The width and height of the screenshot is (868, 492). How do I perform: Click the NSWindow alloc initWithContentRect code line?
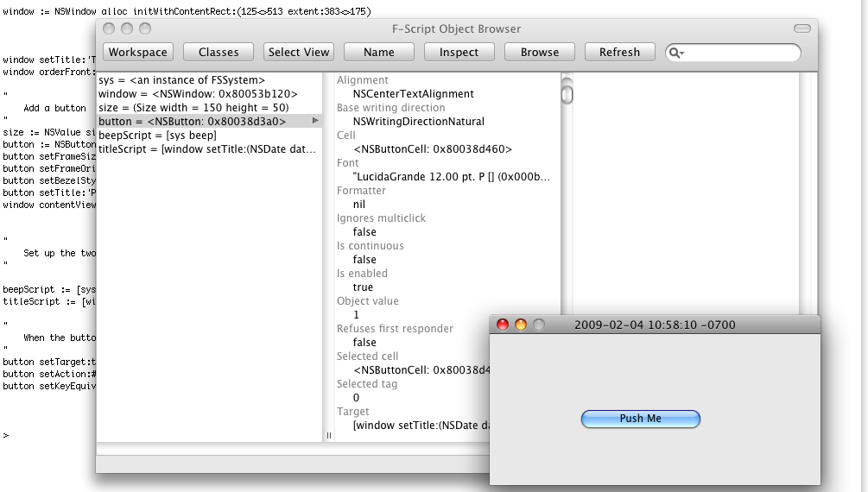click(x=187, y=11)
